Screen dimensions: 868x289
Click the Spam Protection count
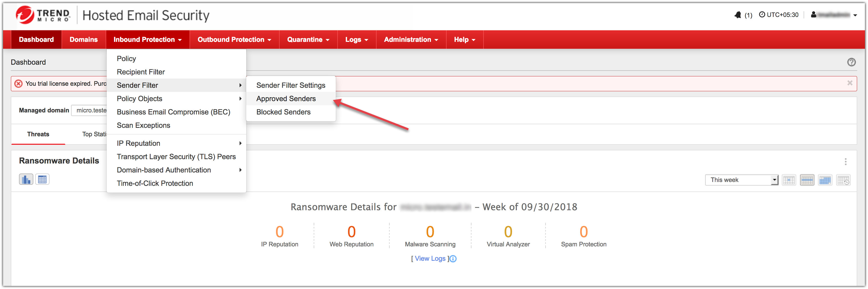pos(584,232)
